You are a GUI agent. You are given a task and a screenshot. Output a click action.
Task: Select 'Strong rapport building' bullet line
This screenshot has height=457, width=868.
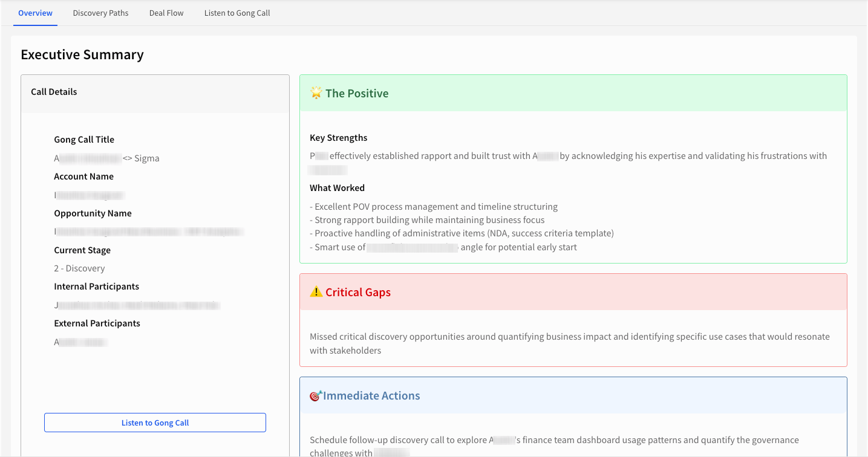427,220
